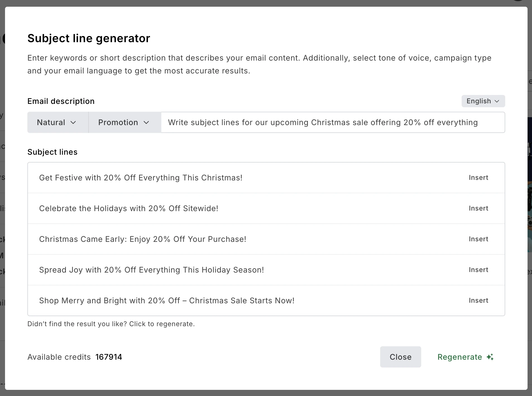This screenshot has height=396, width=532.
Task: Click the sparkle icon beside Regenerate
Action: point(490,357)
